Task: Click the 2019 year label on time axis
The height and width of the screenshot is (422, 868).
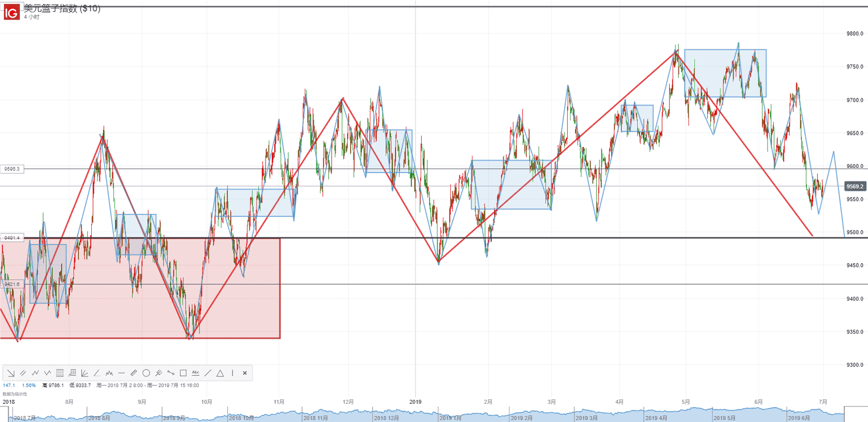Action: (415, 401)
